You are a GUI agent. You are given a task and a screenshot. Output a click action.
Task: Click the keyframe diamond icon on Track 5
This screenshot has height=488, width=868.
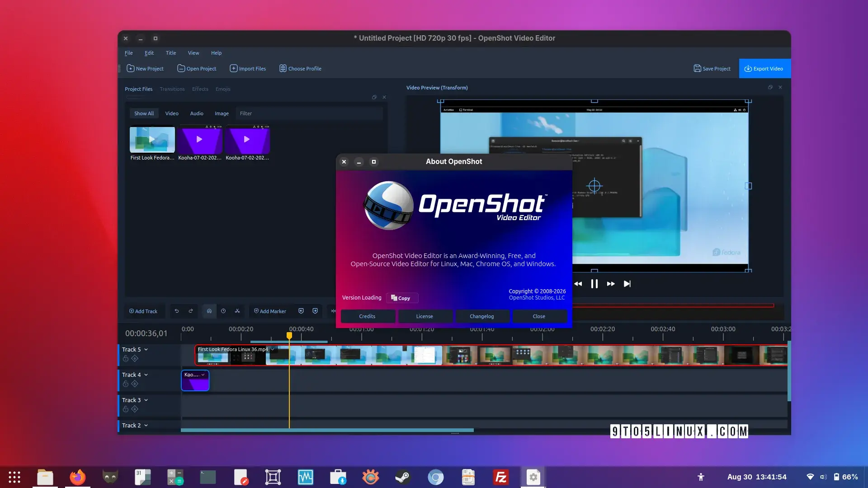point(135,358)
